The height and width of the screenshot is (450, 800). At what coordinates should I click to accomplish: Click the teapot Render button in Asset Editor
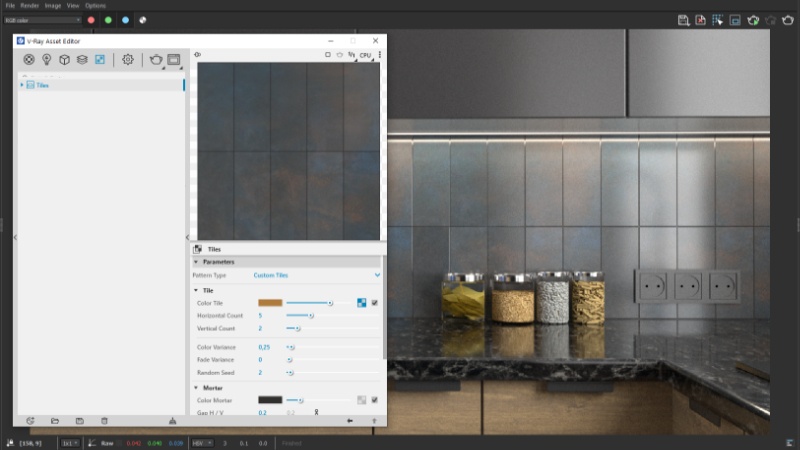coord(156,60)
